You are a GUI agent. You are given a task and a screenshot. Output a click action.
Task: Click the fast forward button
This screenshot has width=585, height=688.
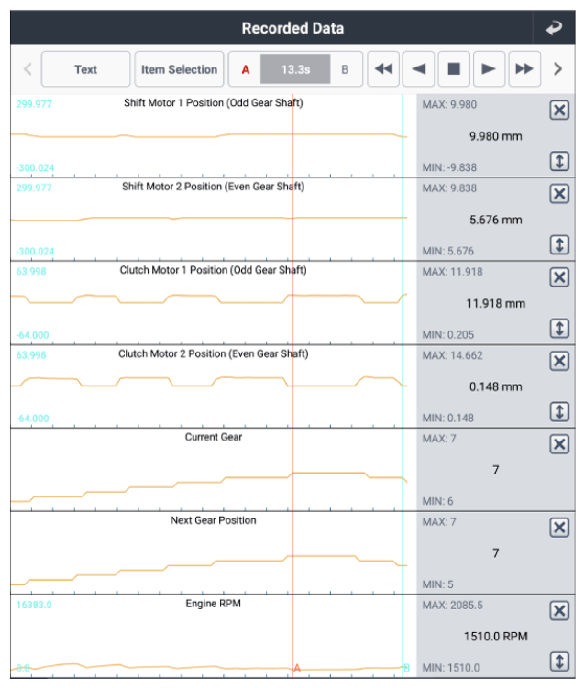coord(524,69)
